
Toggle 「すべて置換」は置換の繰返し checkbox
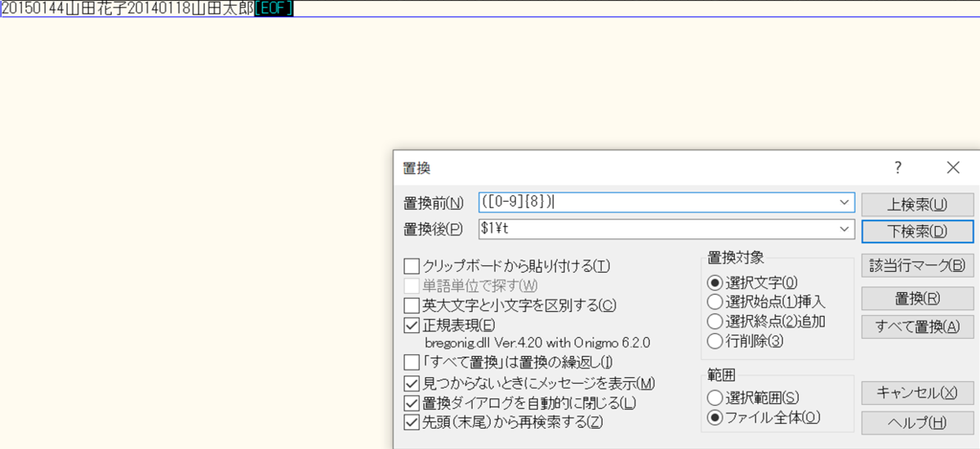[412, 362]
